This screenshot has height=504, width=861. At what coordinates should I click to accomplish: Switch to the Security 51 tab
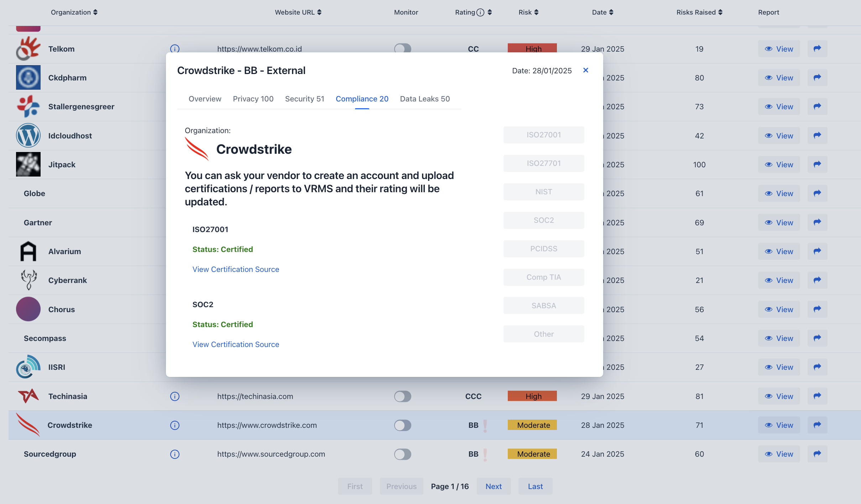[x=304, y=99]
